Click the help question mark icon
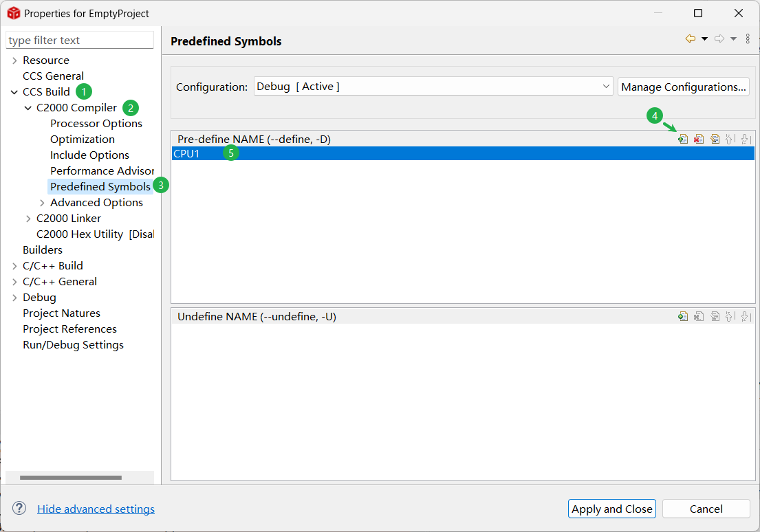The width and height of the screenshot is (760, 532). [x=19, y=509]
